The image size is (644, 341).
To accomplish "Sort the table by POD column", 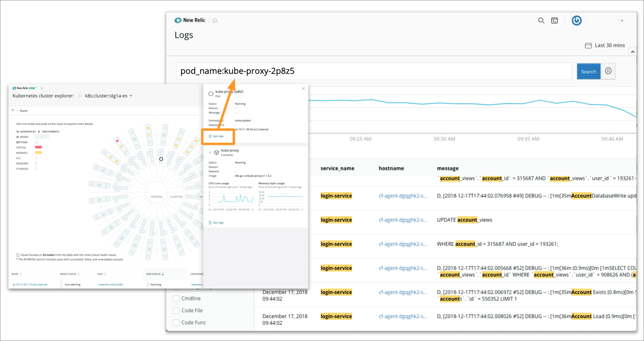I will coord(102,274).
